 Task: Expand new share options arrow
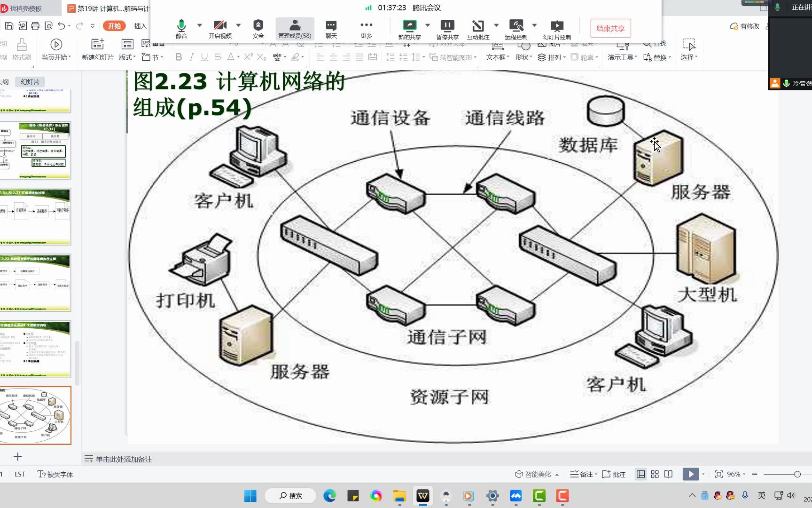pos(428,25)
